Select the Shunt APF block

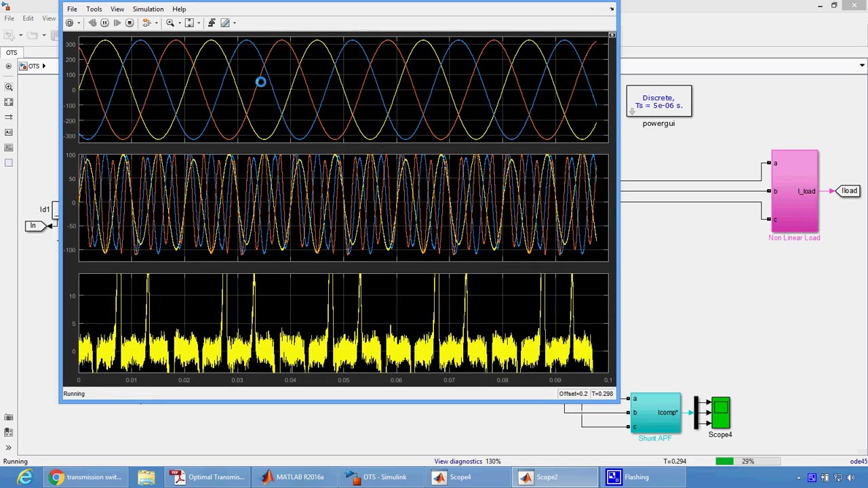pos(655,413)
